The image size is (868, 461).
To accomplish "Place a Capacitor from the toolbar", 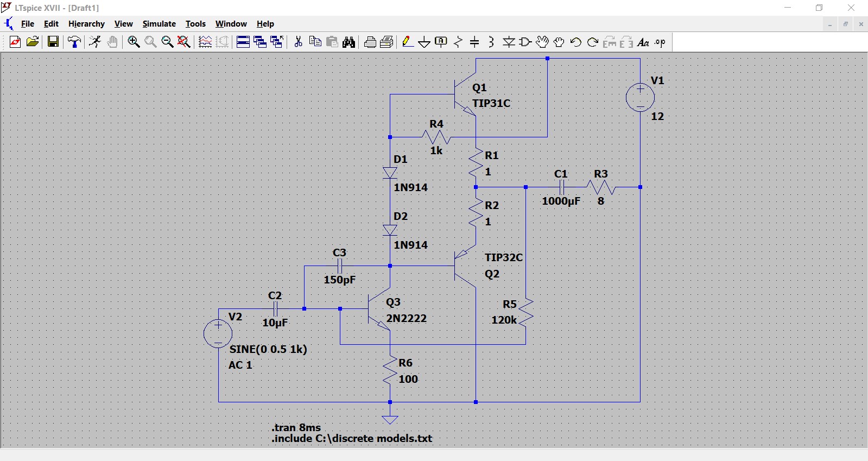I will pos(475,42).
